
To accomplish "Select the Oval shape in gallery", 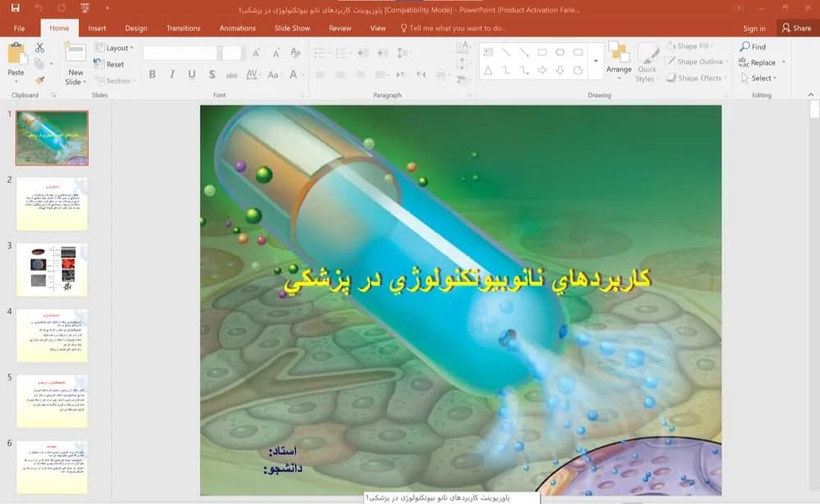I will (x=560, y=52).
